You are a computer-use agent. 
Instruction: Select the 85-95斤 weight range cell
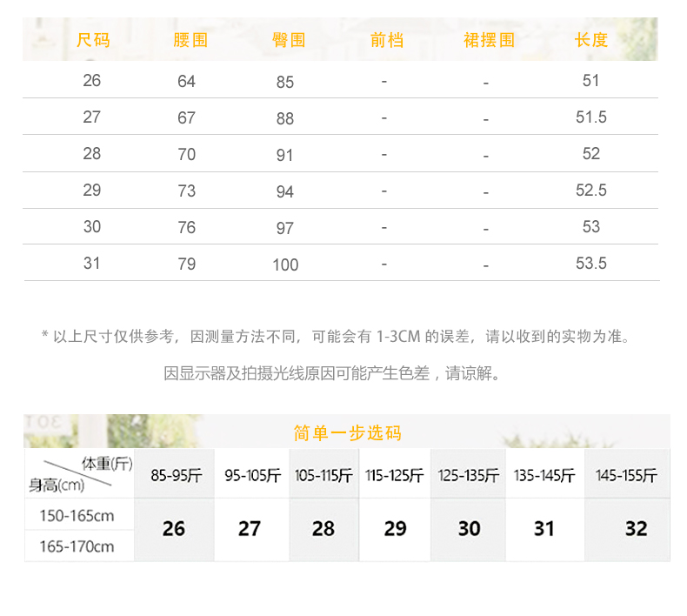click(176, 476)
